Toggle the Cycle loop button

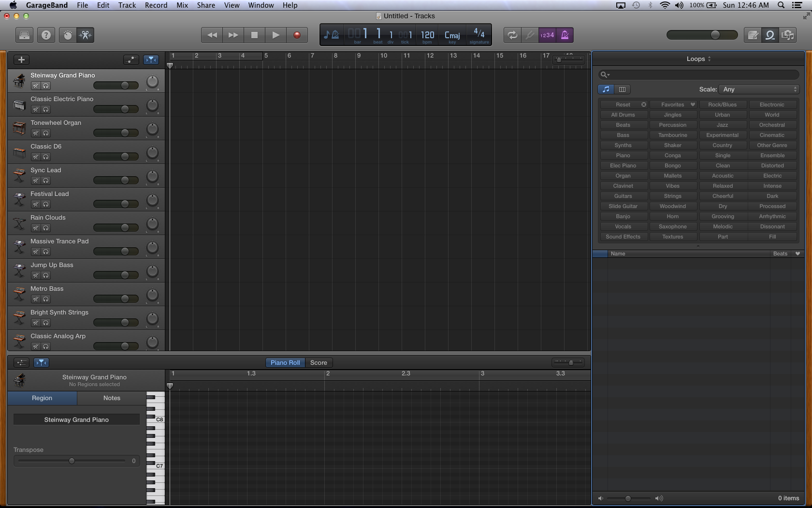coord(512,35)
